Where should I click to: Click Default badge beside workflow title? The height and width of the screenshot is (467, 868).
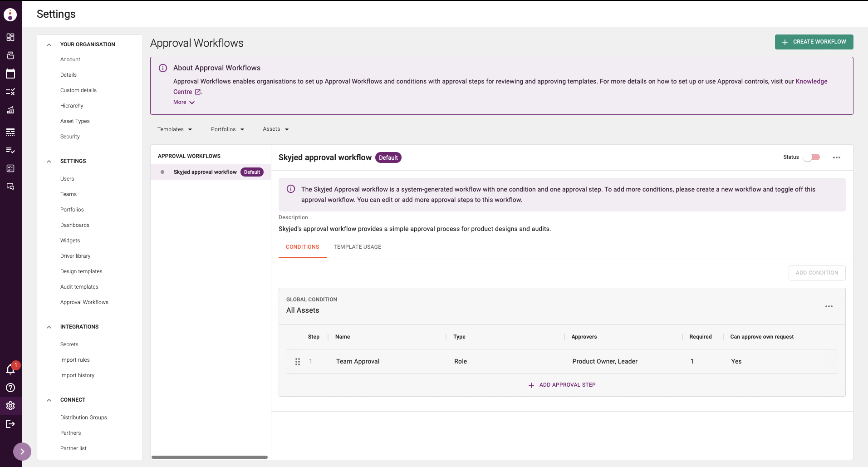388,157
